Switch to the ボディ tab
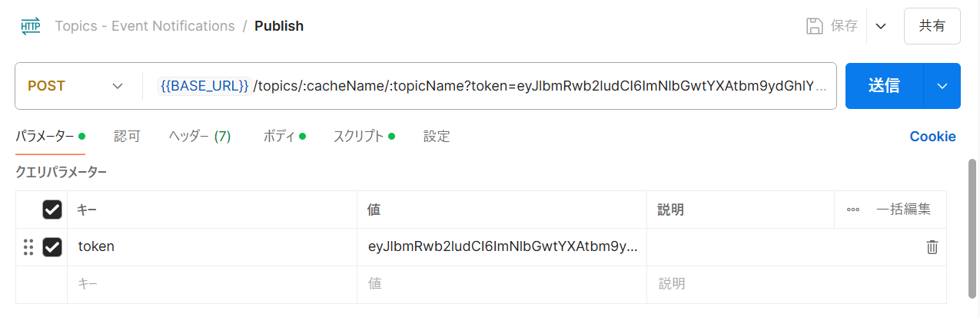This screenshot has height=317, width=980. 284,137
